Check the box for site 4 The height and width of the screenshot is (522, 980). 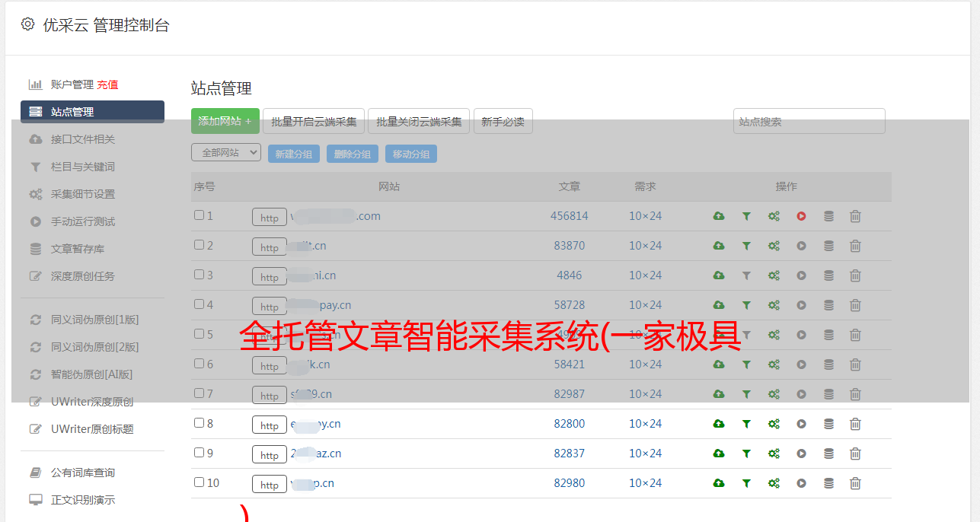(x=199, y=304)
